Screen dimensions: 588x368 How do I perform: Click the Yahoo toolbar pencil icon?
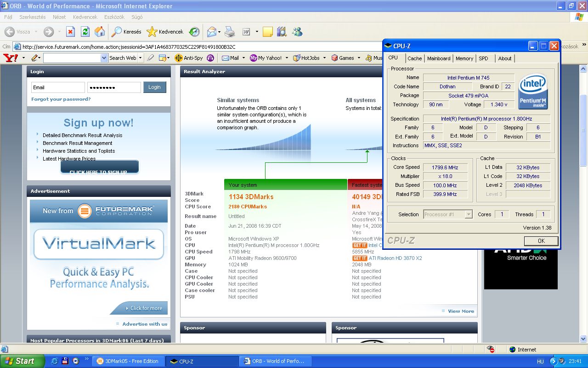pos(34,58)
